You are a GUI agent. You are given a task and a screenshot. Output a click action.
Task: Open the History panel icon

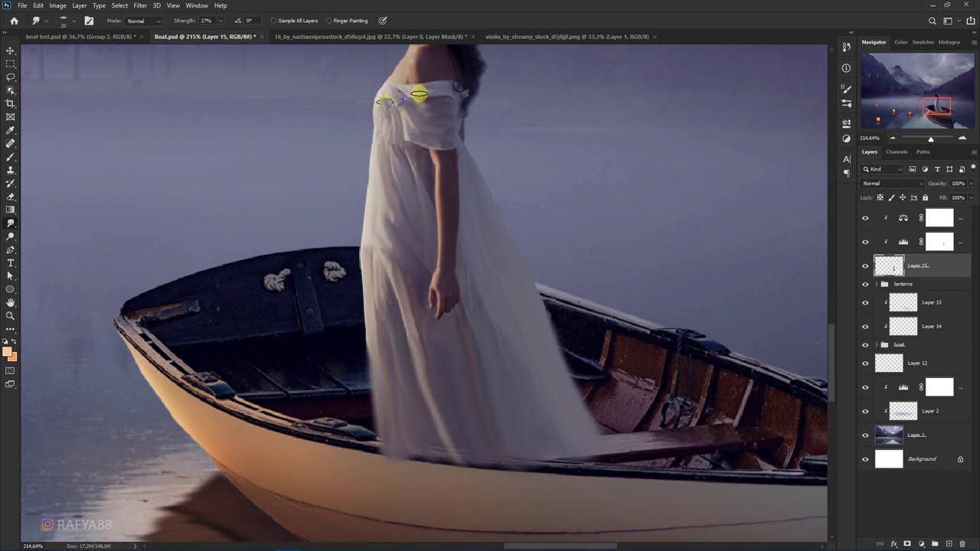(x=846, y=47)
